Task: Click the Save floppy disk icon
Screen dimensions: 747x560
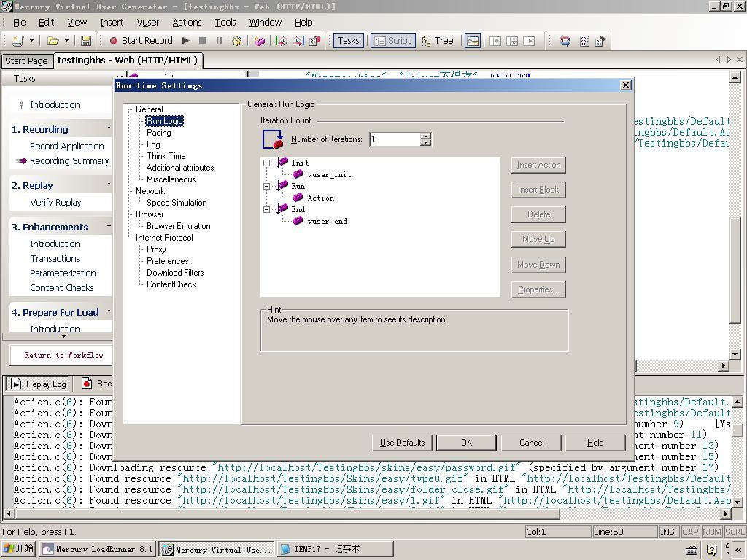Action: tap(86, 41)
